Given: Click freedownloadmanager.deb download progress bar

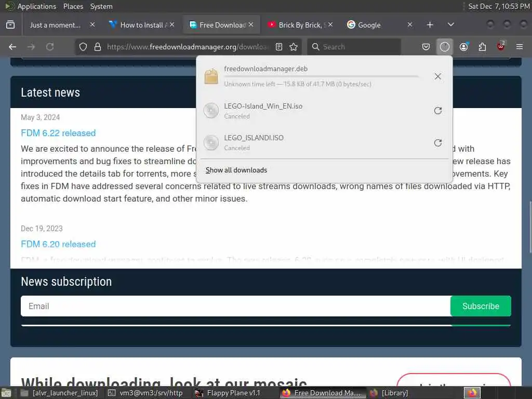Looking at the screenshot, I should [321, 77].
